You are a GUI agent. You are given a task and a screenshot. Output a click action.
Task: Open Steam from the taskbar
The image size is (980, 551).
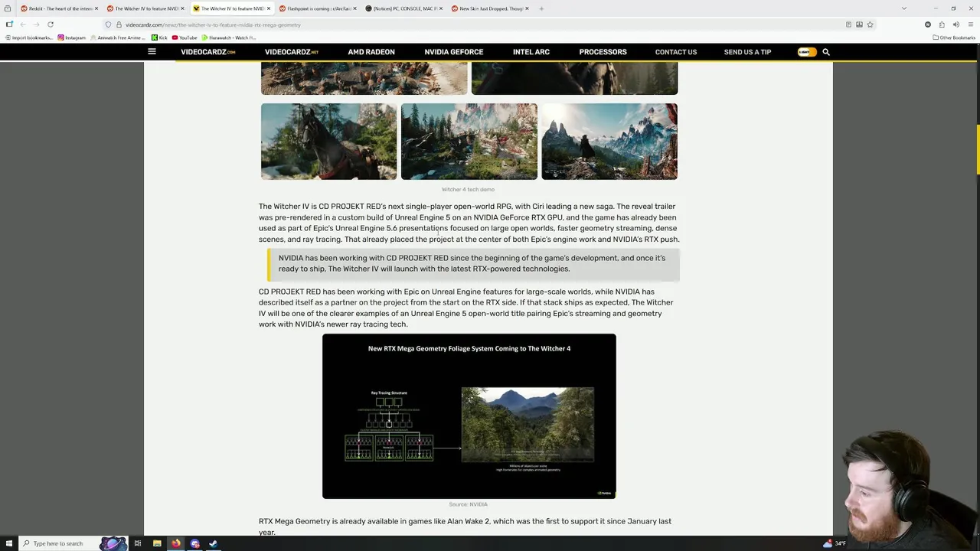[x=214, y=543]
